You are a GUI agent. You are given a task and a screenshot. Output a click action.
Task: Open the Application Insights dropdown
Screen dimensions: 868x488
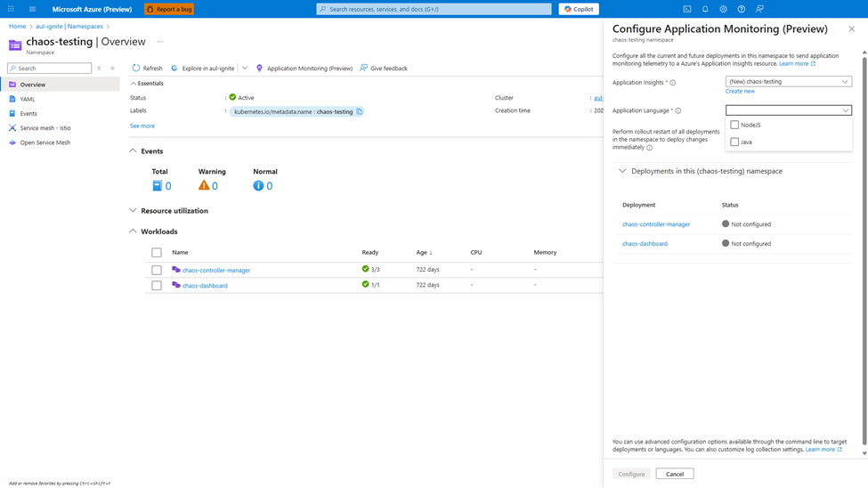788,81
